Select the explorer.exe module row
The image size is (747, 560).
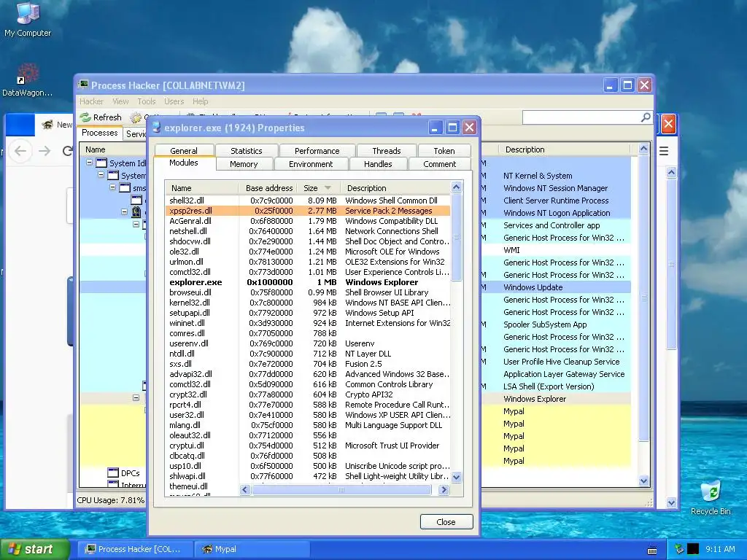click(x=308, y=282)
